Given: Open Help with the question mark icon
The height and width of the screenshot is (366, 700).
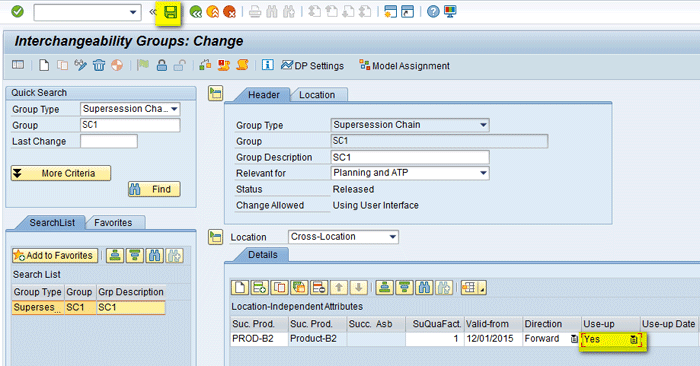Looking at the screenshot, I should point(433,12).
